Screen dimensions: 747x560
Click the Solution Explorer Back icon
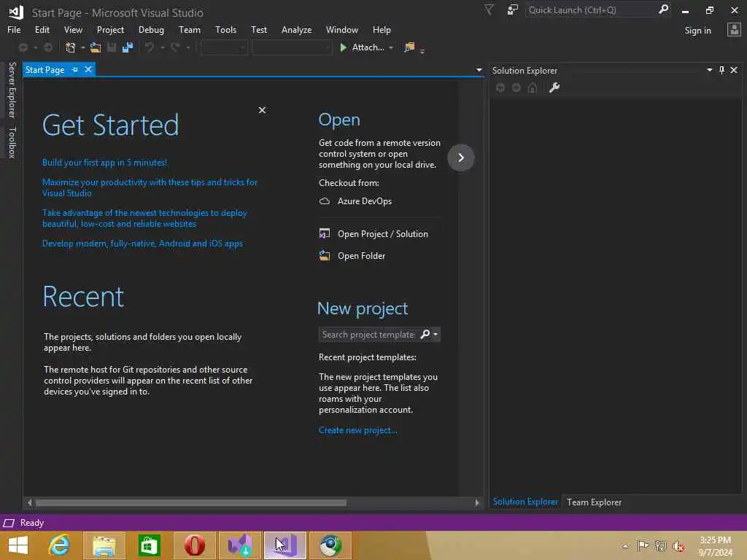click(x=500, y=87)
